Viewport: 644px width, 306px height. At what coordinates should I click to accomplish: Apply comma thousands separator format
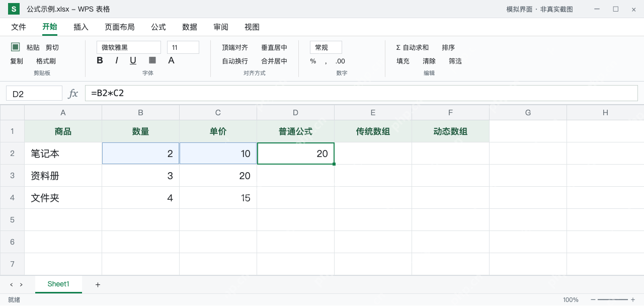326,61
